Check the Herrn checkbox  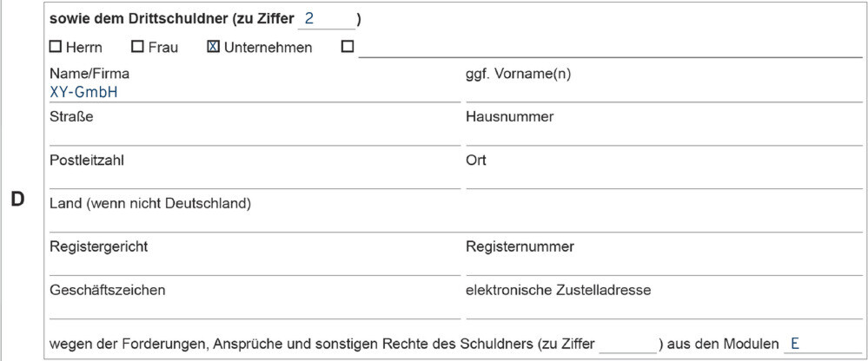coord(56,48)
